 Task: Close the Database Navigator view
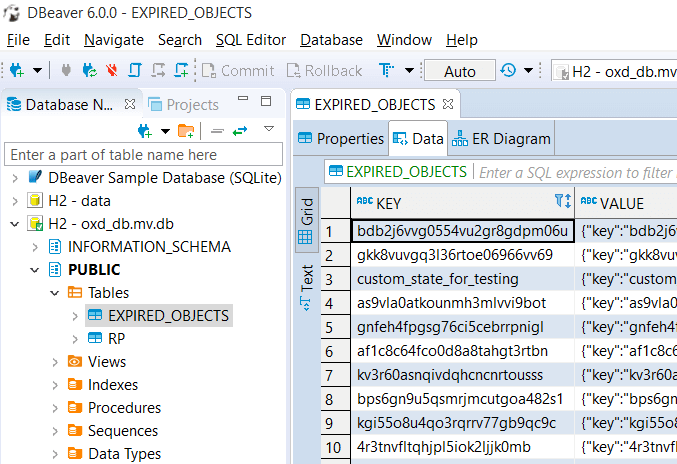tap(130, 104)
